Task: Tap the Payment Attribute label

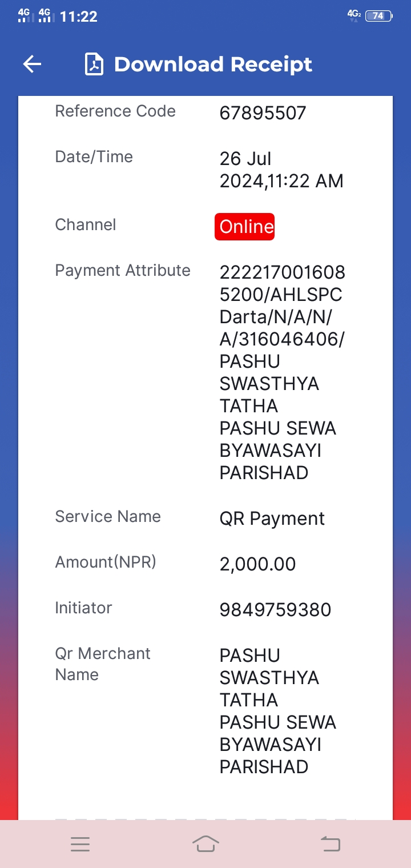Action: tap(123, 270)
